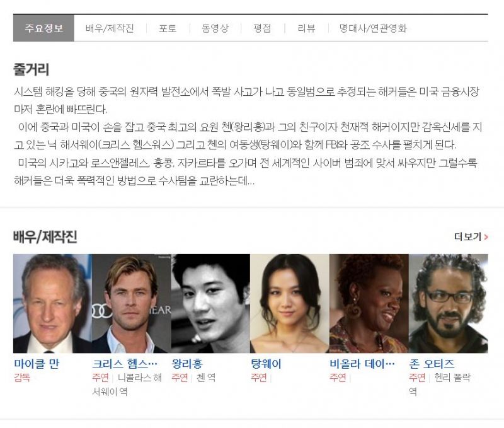Click the 탕웨이 name link
The height and width of the screenshot is (428, 504).
[x=266, y=364]
